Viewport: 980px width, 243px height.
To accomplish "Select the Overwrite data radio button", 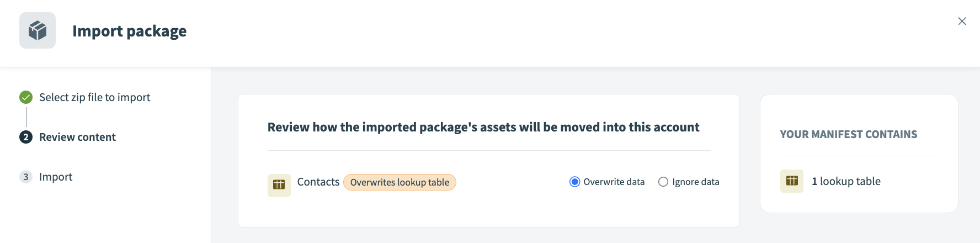I will (x=574, y=182).
